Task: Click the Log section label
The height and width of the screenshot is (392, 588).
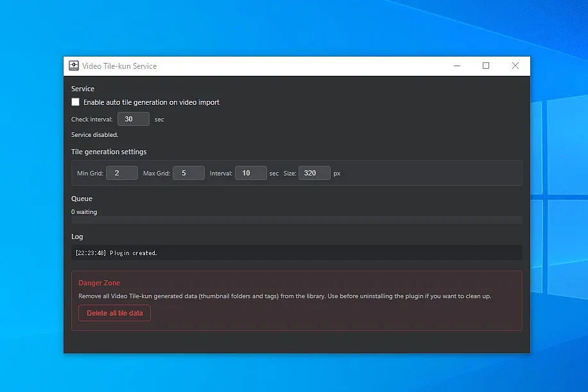Action: pyautogui.click(x=76, y=236)
